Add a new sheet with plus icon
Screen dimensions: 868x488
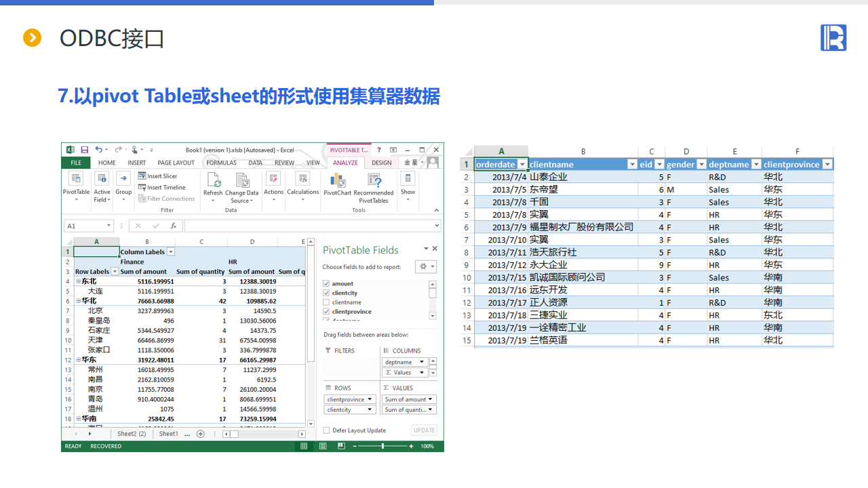pyautogui.click(x=200, y=434)
